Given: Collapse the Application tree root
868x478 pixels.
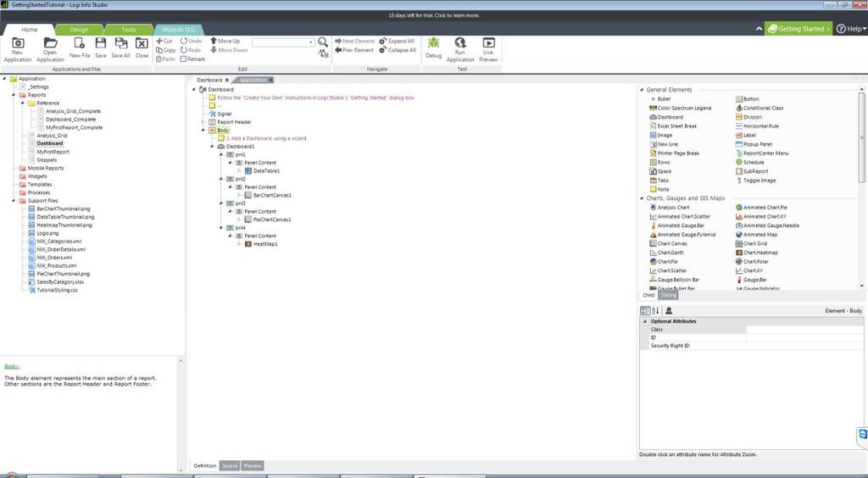Looking at the screenshot, I should point(4,79).
